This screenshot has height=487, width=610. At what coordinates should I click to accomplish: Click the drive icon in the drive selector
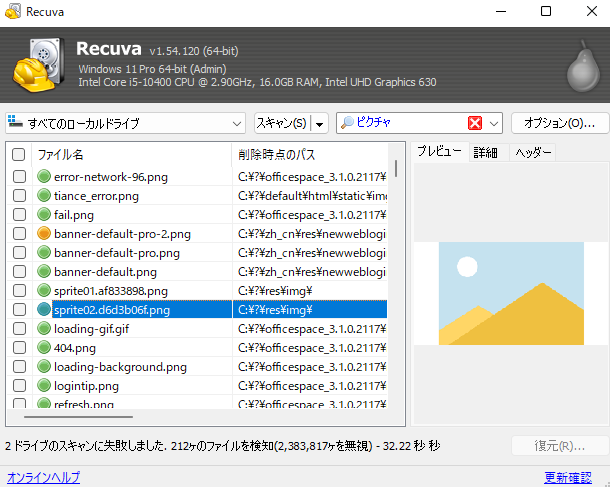point(15,123)
